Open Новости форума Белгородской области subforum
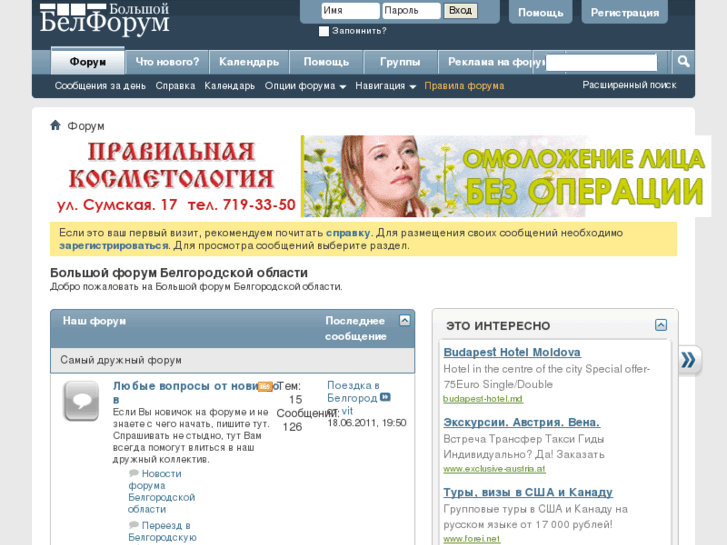Image resolution: width=727 pixels, height=545 pixels. 161,491
